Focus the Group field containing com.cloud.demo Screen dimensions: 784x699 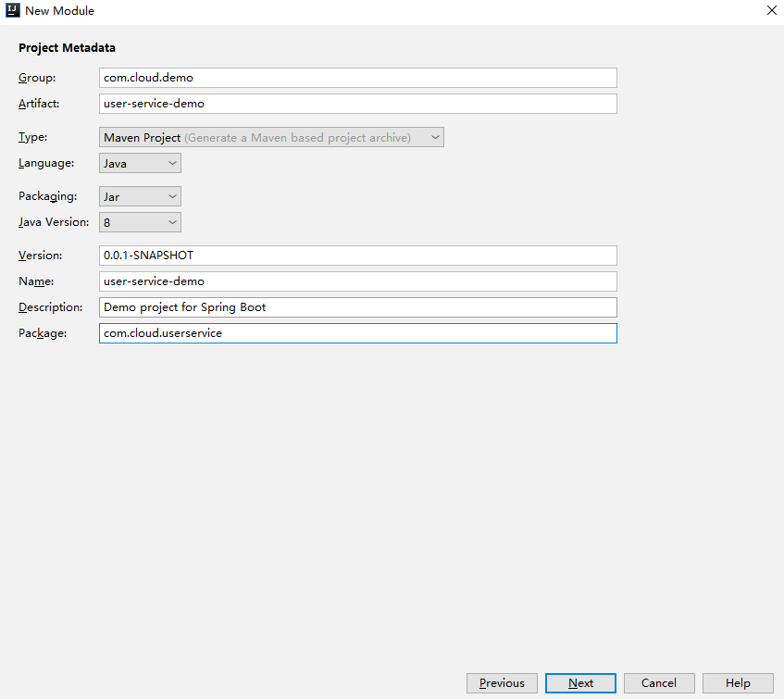[357, 78]
